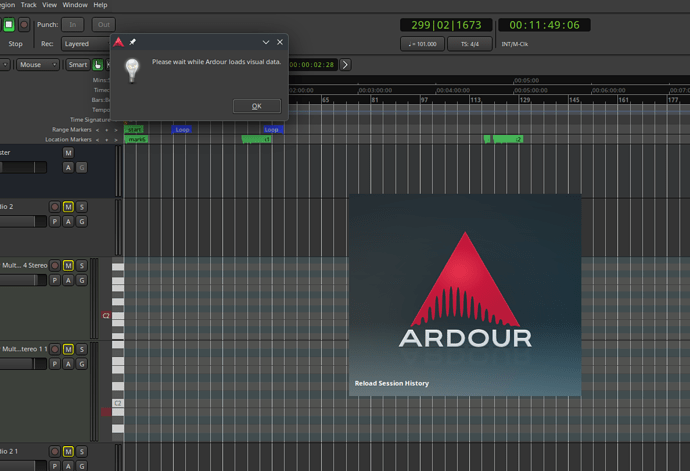690x471 pixels.
Task: Go to next location marker arrow
Action: coord(116,140)
